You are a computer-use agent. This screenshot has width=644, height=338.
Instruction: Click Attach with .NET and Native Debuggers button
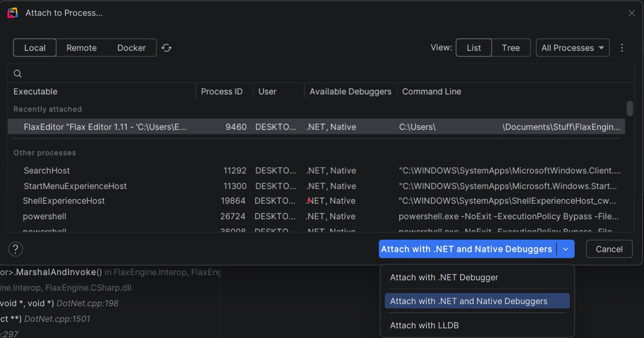[466, 249]
